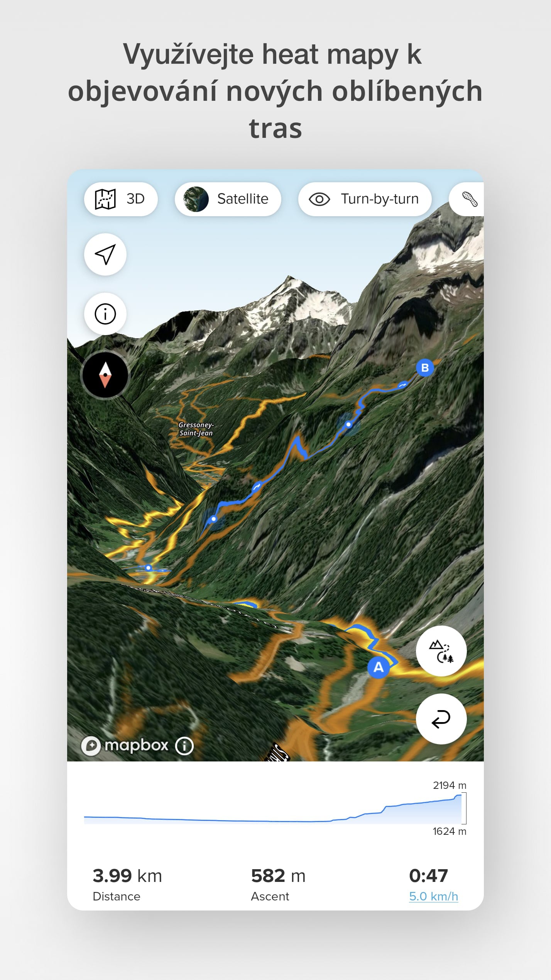This screenshot has width=551, height=980.
Task: Tap the location arrow button
Action: (x=105, y=254)
